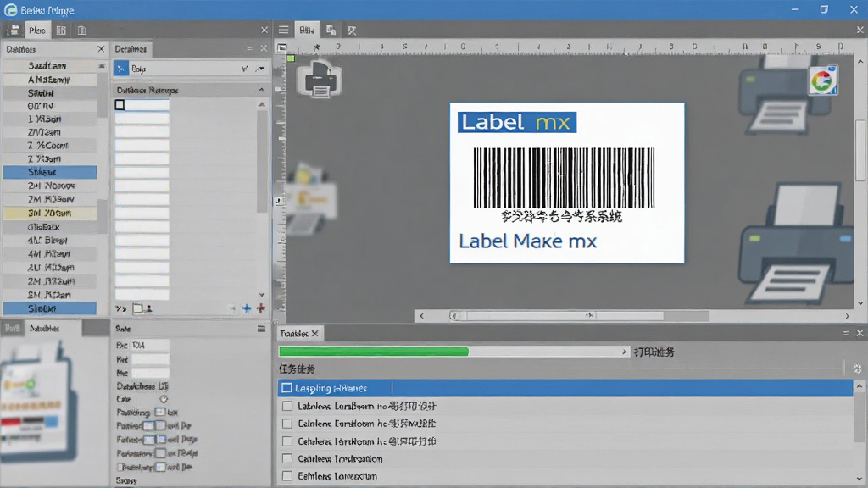
Task: Tick the Cehslens TorrHoom task checkbox
Action: pyautogui.click(x=287, y=441)
